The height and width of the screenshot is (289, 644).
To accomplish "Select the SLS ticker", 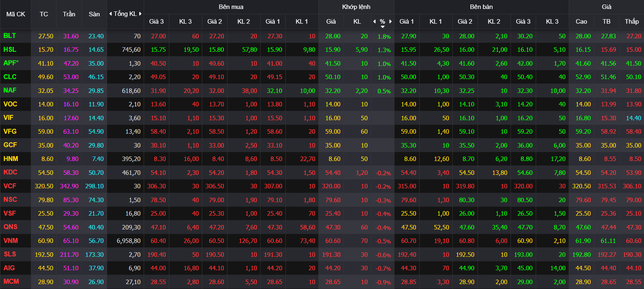I will coord(10,254).
